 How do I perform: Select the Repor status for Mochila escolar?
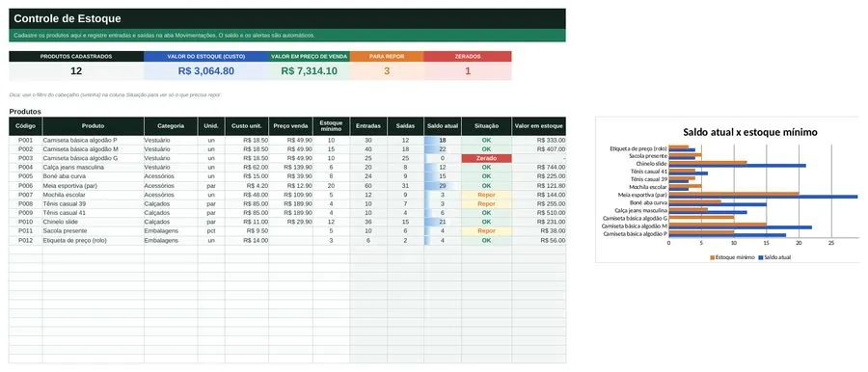click(x=486, y=195)
